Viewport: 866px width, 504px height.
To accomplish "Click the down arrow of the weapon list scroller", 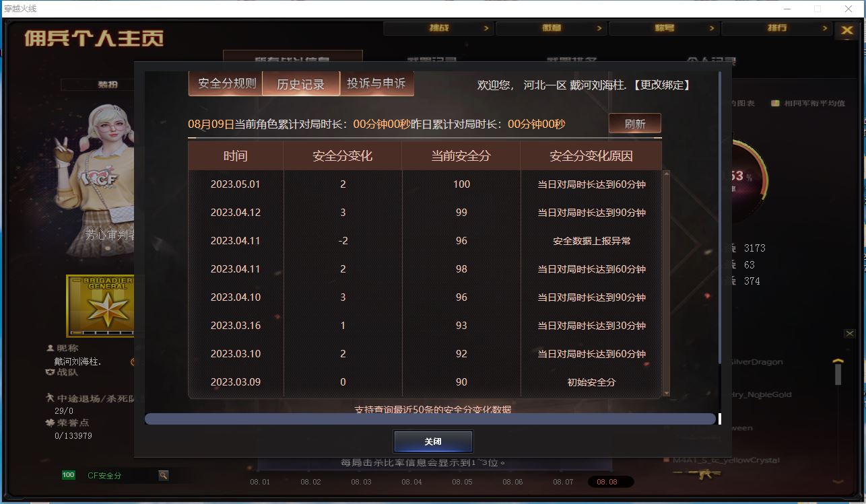I will 838,481.
